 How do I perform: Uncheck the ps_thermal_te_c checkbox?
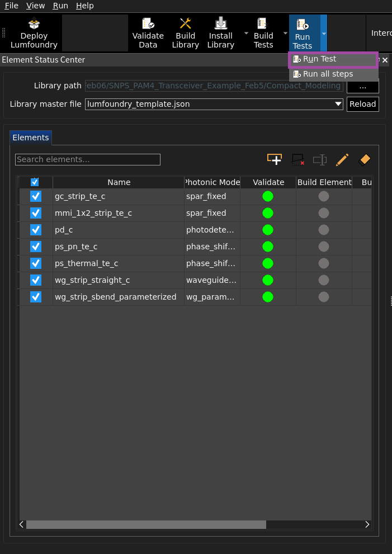click(x=36, y=263)
